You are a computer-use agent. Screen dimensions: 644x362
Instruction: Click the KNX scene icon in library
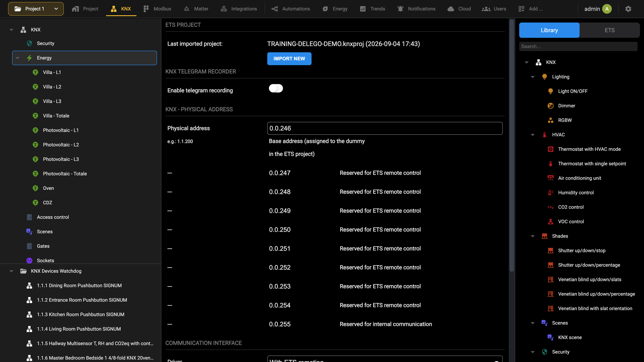[550, 337]
